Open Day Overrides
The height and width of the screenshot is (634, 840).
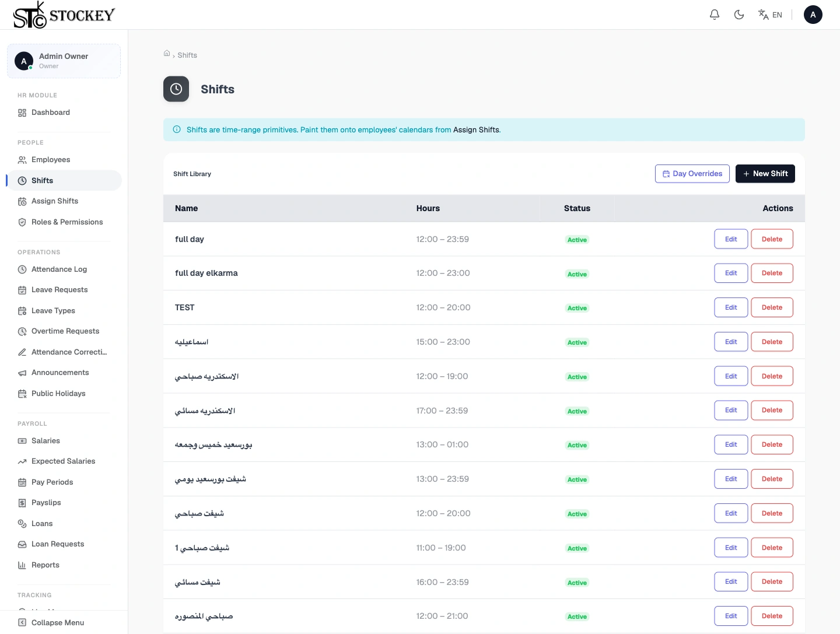[x=692, y=174]
